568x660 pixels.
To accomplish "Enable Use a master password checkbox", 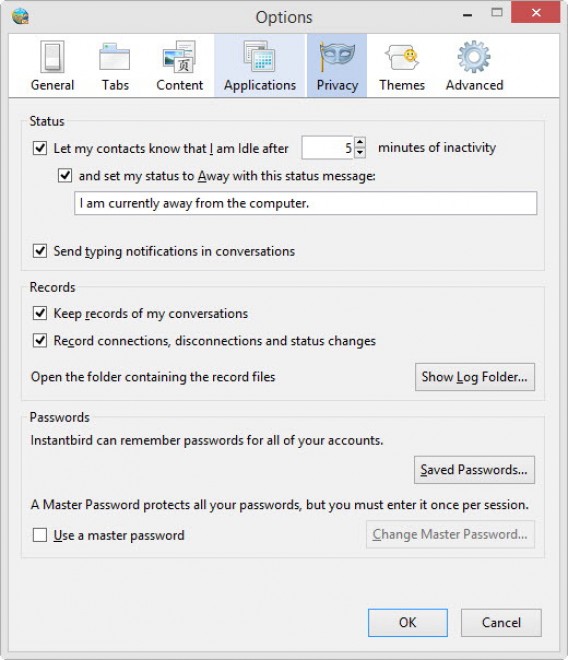I will point(40,535).
